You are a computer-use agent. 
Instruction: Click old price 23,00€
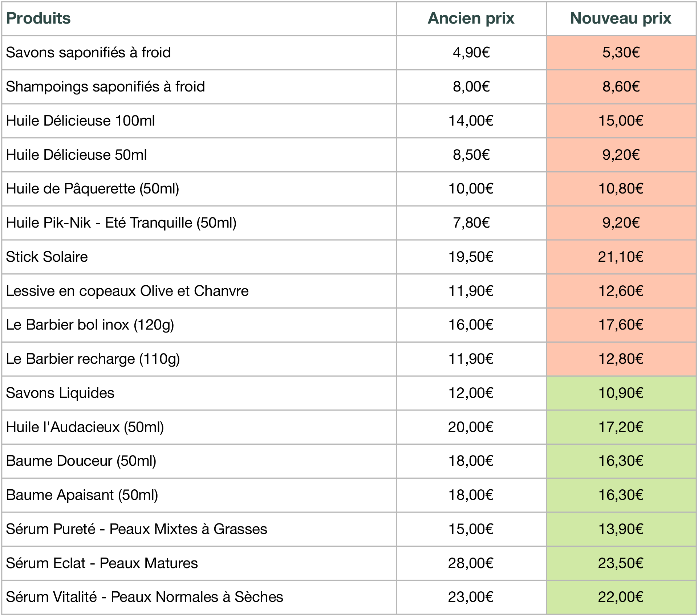[471, 597]
